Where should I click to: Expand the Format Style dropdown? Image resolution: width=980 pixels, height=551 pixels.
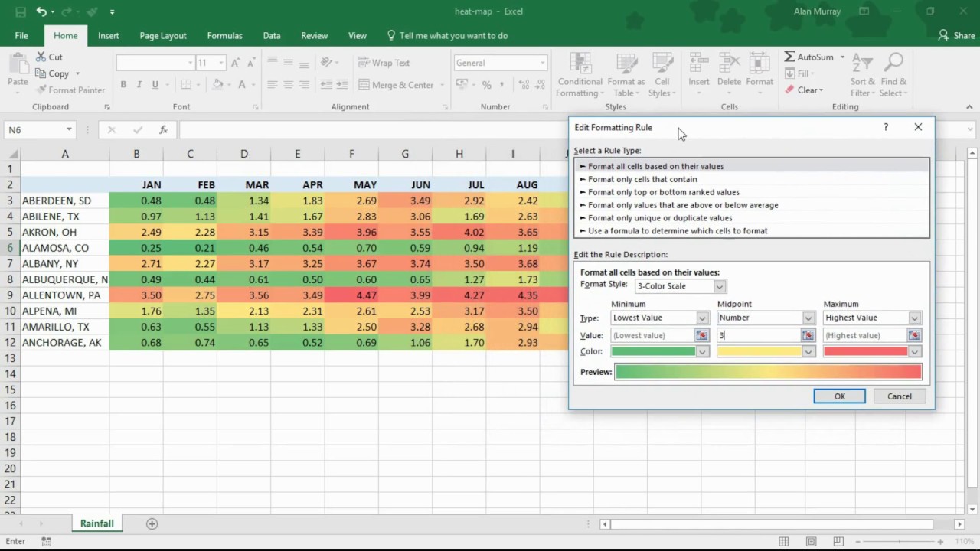click(x=719, y=286)
